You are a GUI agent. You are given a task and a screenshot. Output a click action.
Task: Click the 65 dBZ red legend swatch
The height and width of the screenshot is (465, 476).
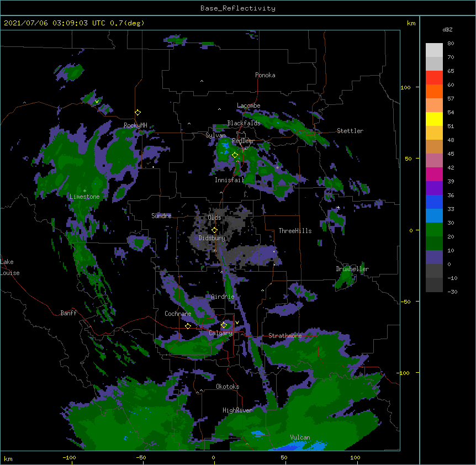point(434,78)
